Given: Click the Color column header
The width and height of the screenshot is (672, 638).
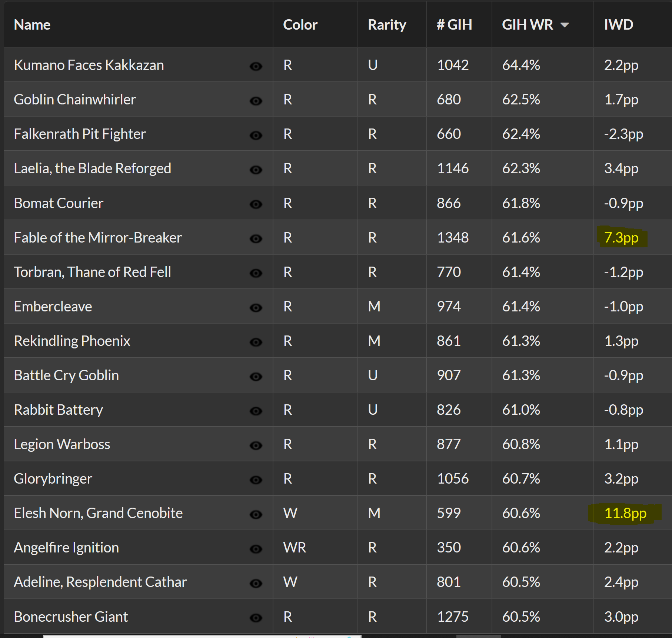Looking at the screenshot, I should click(x=300, y=25).
